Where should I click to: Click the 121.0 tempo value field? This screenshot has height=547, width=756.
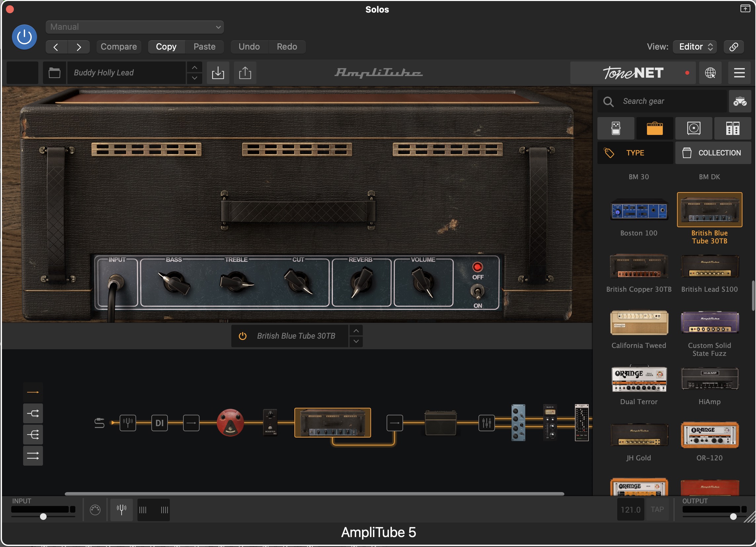pos(630,510)
